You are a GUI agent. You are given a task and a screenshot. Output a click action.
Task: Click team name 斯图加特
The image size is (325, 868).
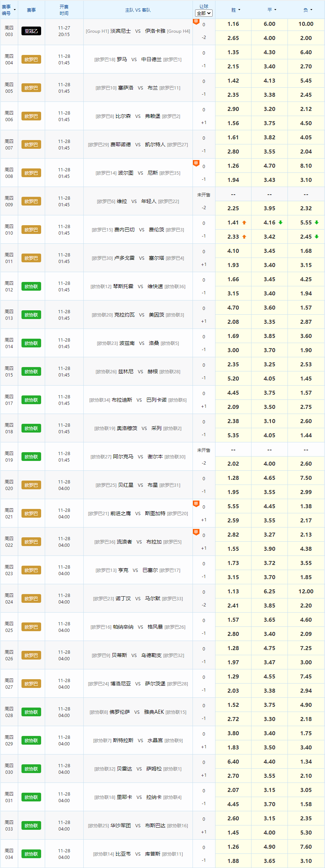(155, 513)
